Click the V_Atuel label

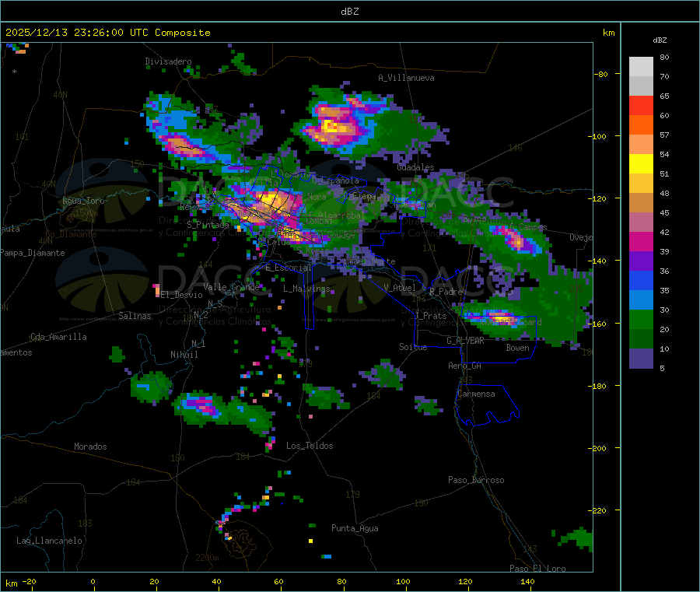coord(400,288)
